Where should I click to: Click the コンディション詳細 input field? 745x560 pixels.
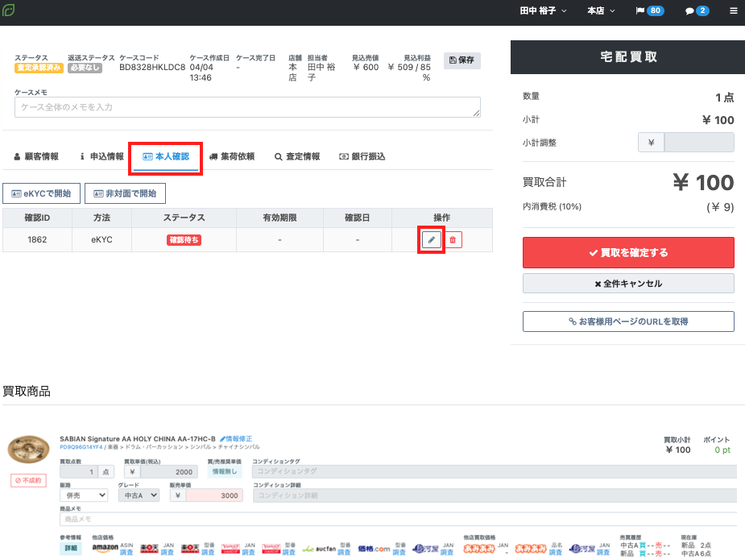point(495,496)
